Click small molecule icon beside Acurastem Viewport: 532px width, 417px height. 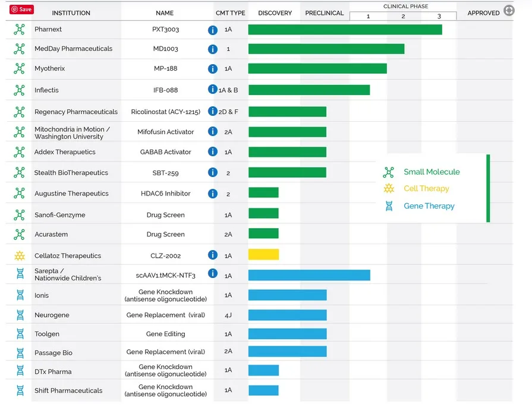(20, 234)
